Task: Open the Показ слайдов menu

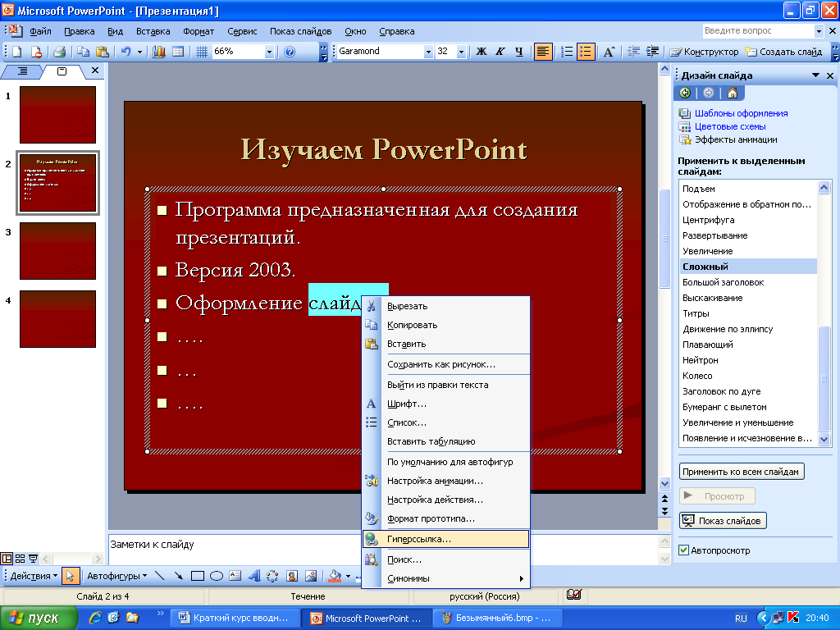Action: [300, 31]
